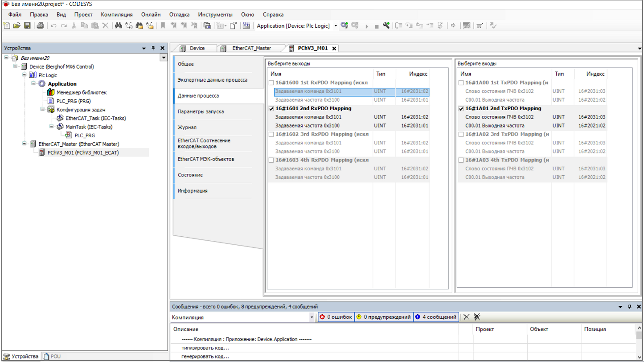Image resolution: width=644 pixels, height=362 pixels.
Task: Collapse the Application tree node
Action: (33, 83)
